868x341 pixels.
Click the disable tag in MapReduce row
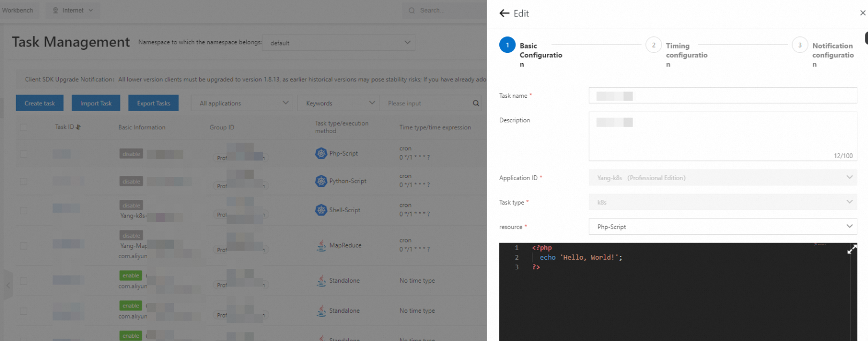(131, 236)
